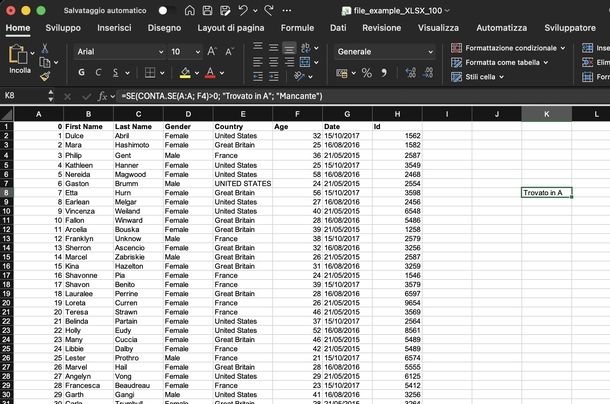610x404 pixels.
Task: Open the Stili cella menu
Action: point(477,77)
